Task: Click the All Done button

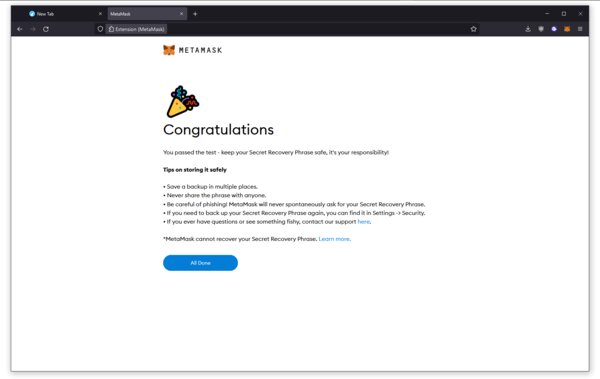Action: pos(200,263)
